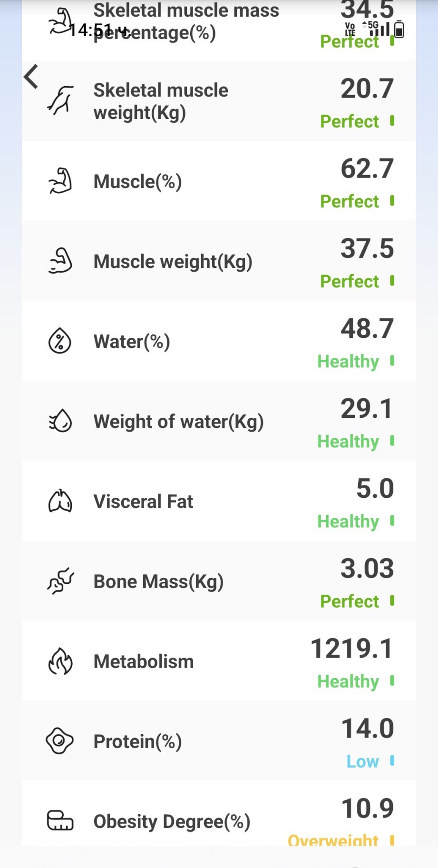Select the Visceral Fat label
The width and height of the screenshot is (438, 868).
[143, 502]
